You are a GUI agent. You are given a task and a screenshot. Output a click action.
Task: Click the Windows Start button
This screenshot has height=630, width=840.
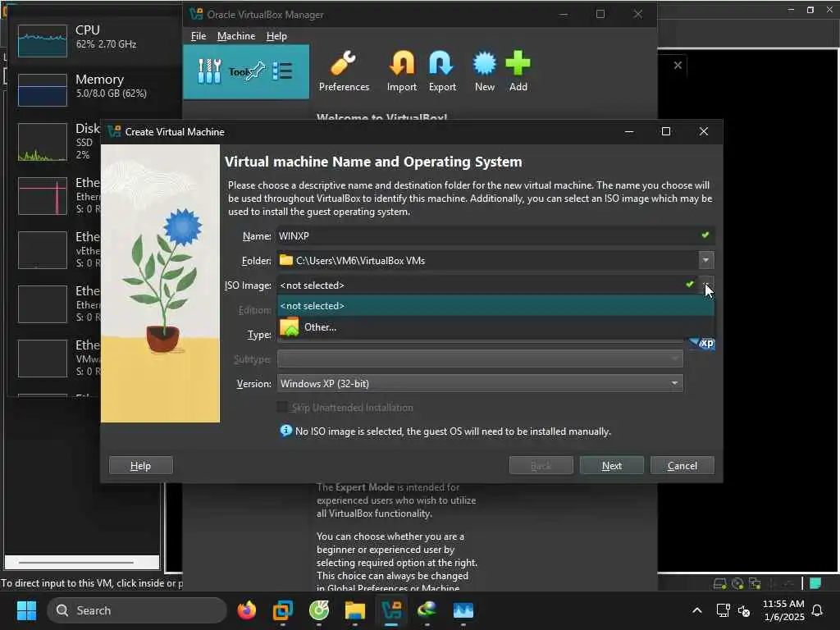[27, 610]
